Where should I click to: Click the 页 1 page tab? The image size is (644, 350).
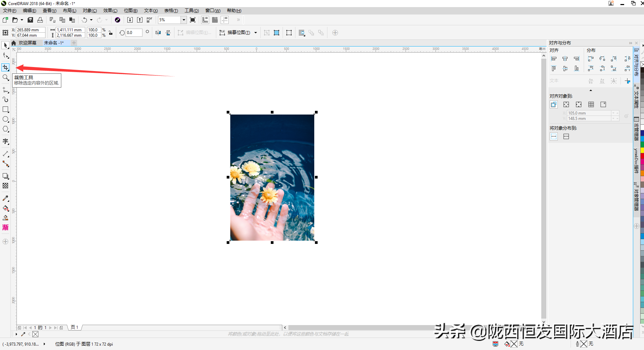pos(74,327)
